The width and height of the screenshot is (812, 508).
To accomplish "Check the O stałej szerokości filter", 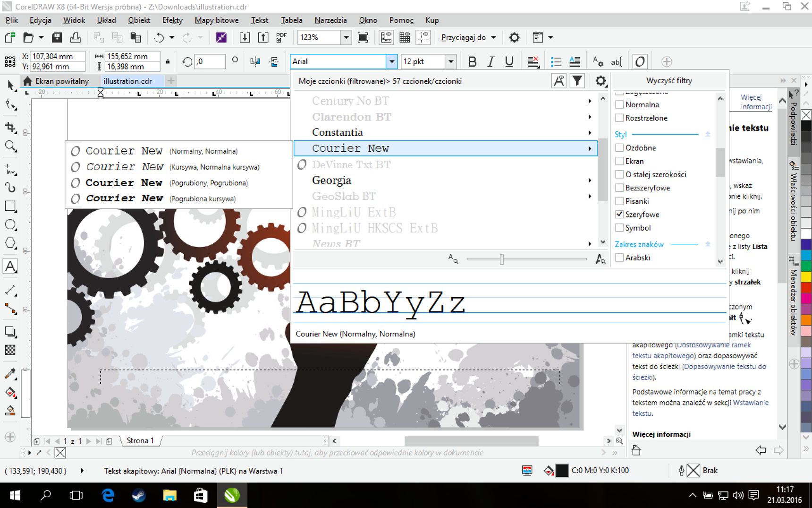I will (x=620, y=174).
